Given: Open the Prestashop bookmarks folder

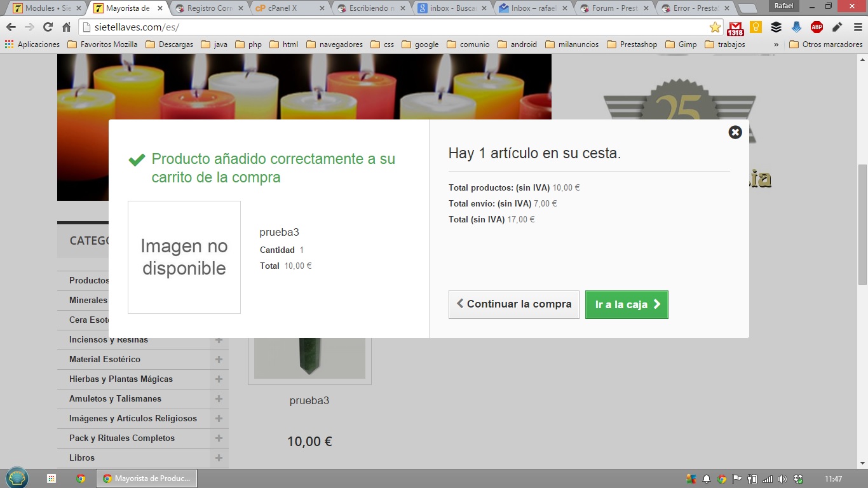Looking at the screenshot, I should tap(632, 44).
